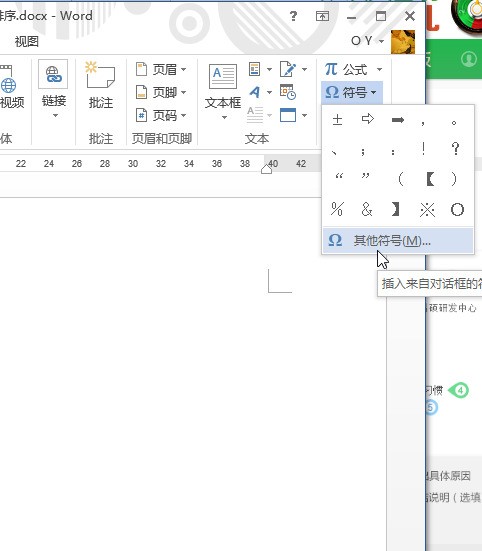Insert the reference mark ※ symbol
This screenshot has height=551, width=482.
427,209
